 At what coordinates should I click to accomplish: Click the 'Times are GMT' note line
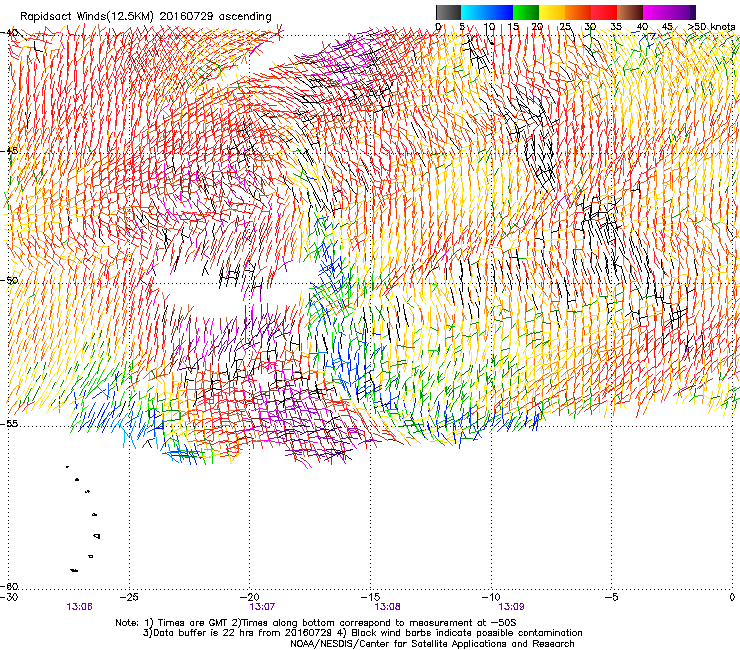[x=316, y=623]
